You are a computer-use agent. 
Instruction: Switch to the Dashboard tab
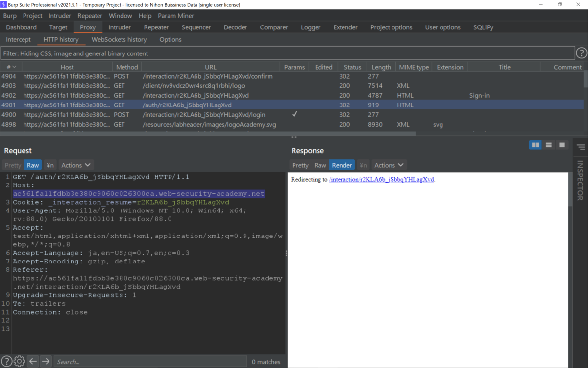(21, 27)
